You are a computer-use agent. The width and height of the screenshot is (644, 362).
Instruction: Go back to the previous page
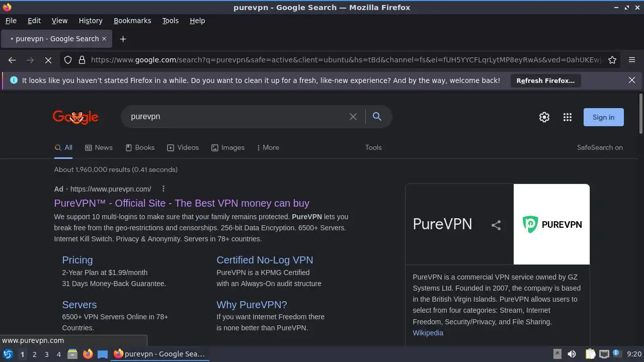pos(12,60)
